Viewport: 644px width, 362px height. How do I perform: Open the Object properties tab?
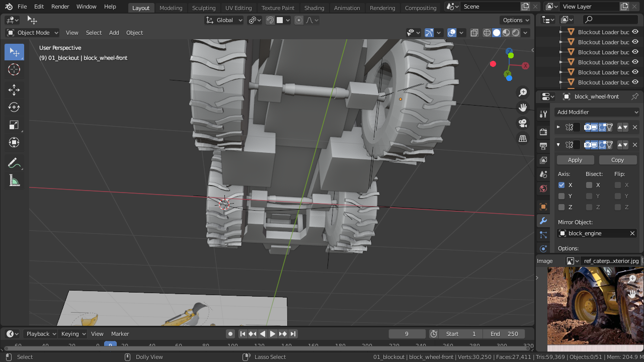point(543,207)
